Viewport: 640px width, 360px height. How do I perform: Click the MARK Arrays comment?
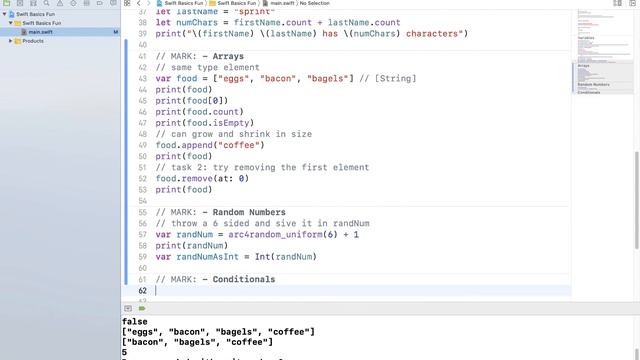(200, 56)
